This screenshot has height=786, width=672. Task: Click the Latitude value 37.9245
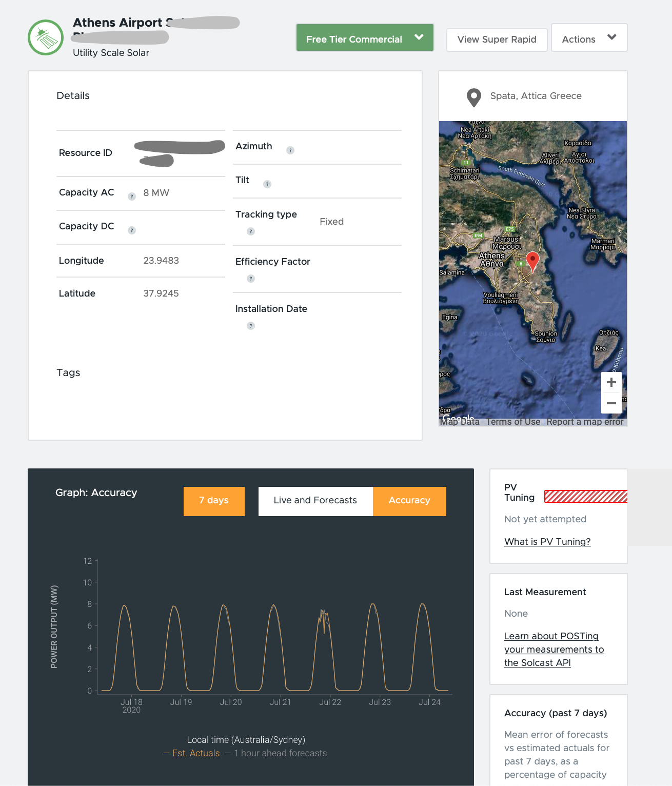[x=161, y=293]
